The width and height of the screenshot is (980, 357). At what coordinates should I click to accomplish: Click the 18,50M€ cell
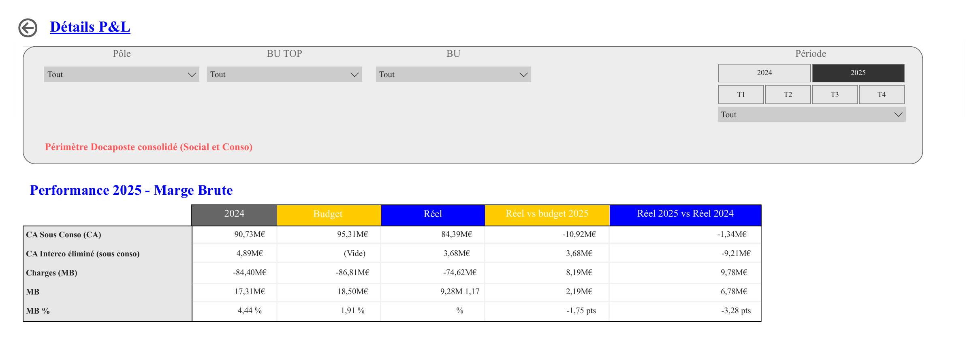click(329, 292)
